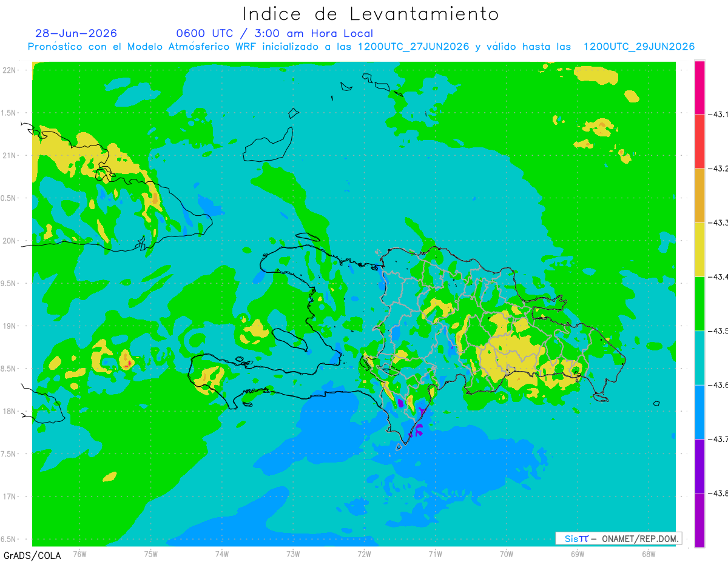The width and height of the screenshot is (728, 562).
Task: Pick the orange swatch in the color bar
Action: tap(699, 195)
